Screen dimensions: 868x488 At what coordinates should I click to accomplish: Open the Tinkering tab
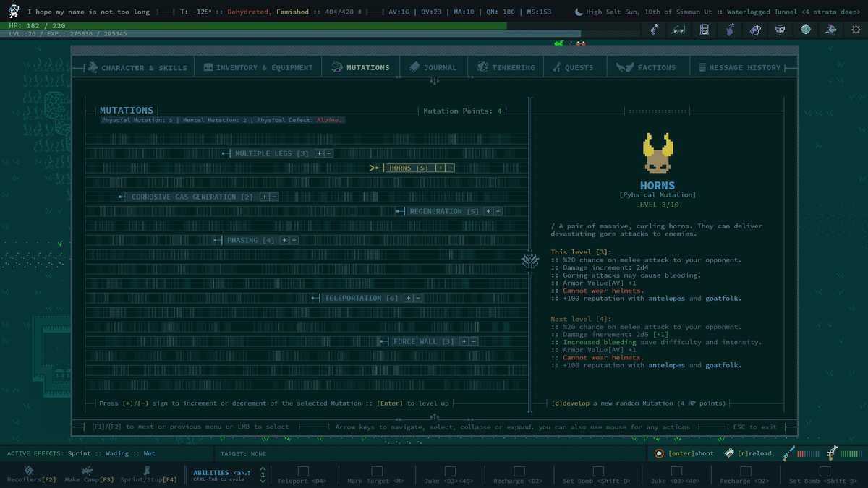pyautogui.click(x=506, y=67)
